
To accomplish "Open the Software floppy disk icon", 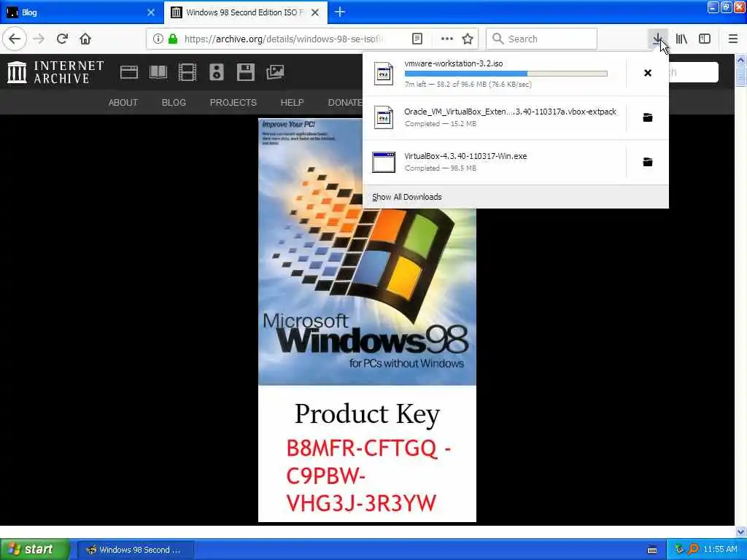I will click(x=246, y=72).
